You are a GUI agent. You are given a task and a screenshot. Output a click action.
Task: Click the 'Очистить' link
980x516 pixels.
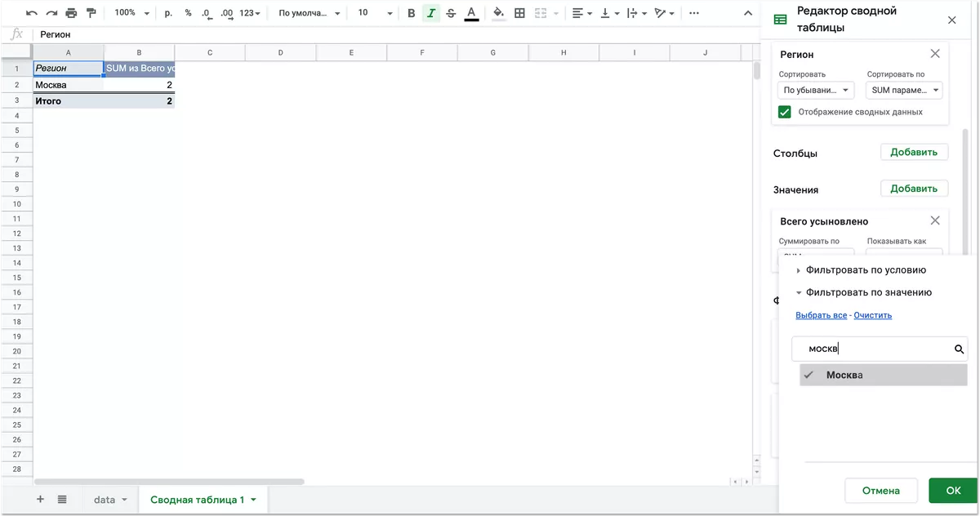(873, 315)
